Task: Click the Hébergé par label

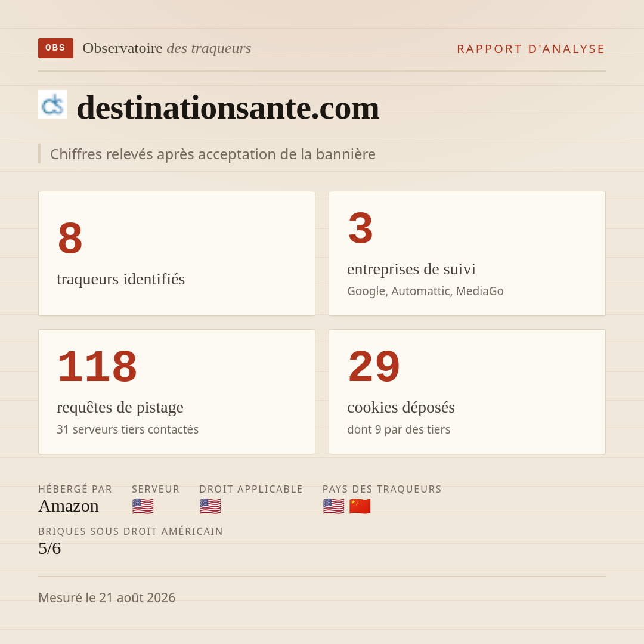Action: (75, 489)
